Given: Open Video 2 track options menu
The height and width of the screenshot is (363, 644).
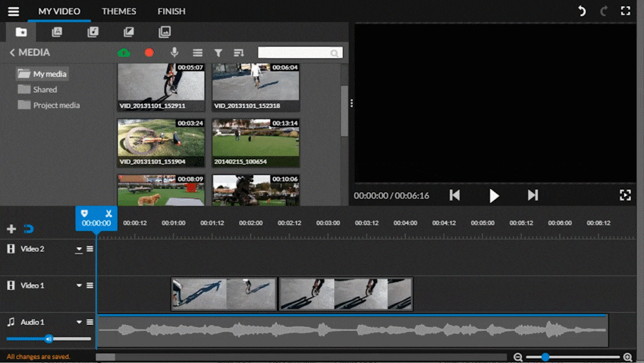Looking at the screenshot, I should click(x=90, y=249).
